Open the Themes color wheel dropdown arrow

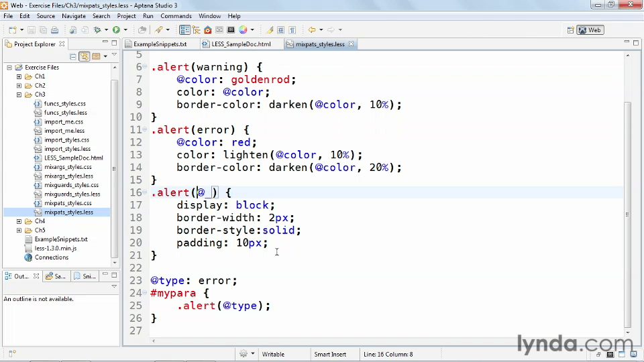[x=252, y=30]
